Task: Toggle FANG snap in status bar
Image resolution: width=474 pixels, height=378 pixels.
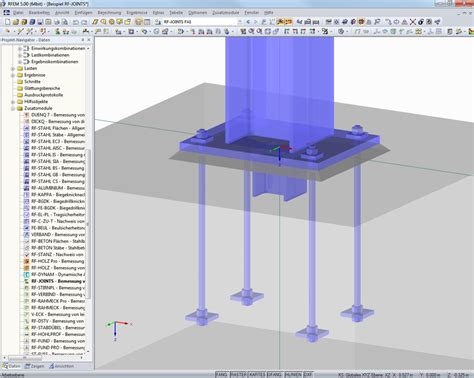Action: point(222,375)
